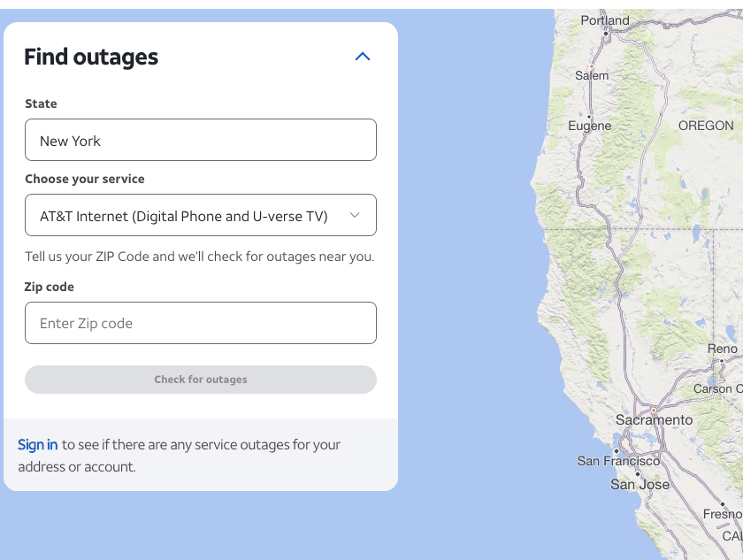Collapse the Find outages panel chevron
This screenshot has width=743, height=560.
point(362,57)
